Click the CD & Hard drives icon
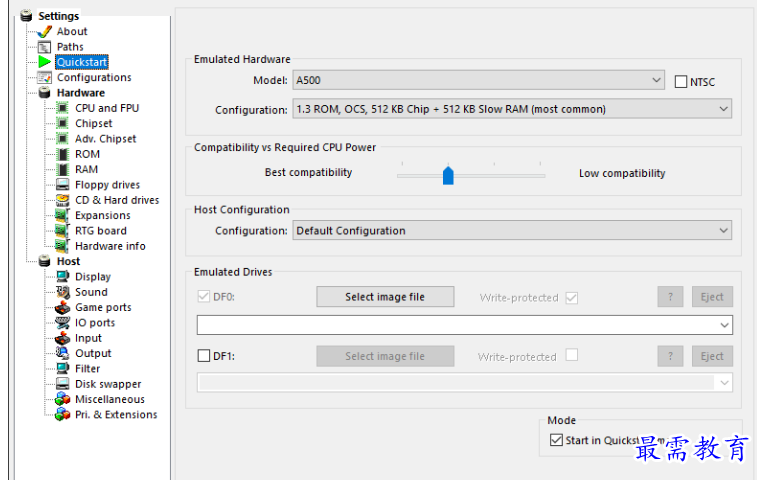The image size is (757, 480). pos(62,200)
